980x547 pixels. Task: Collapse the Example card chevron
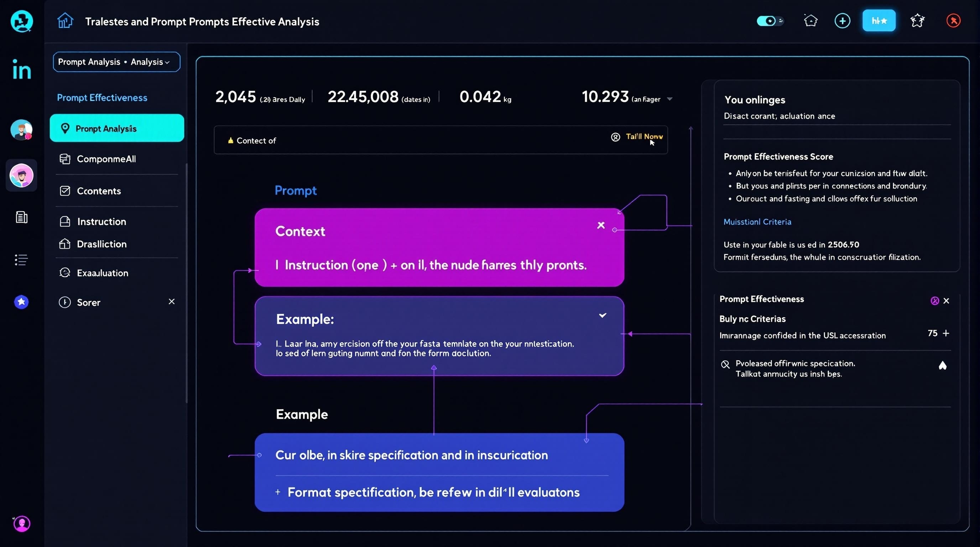[x=603, y=315]
